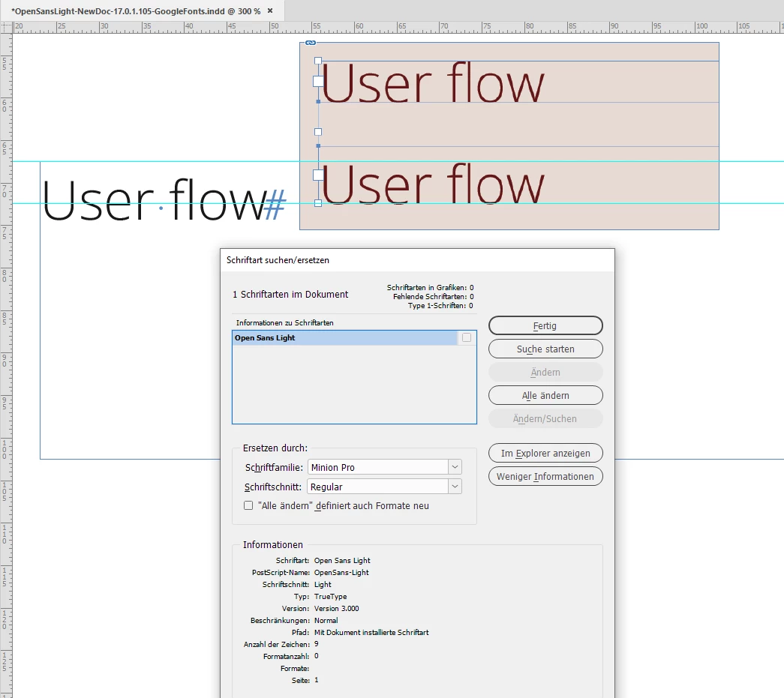The image size is (784, 698).
Task: Open Im Explorer anzeigen
Action: click(545, 453)
